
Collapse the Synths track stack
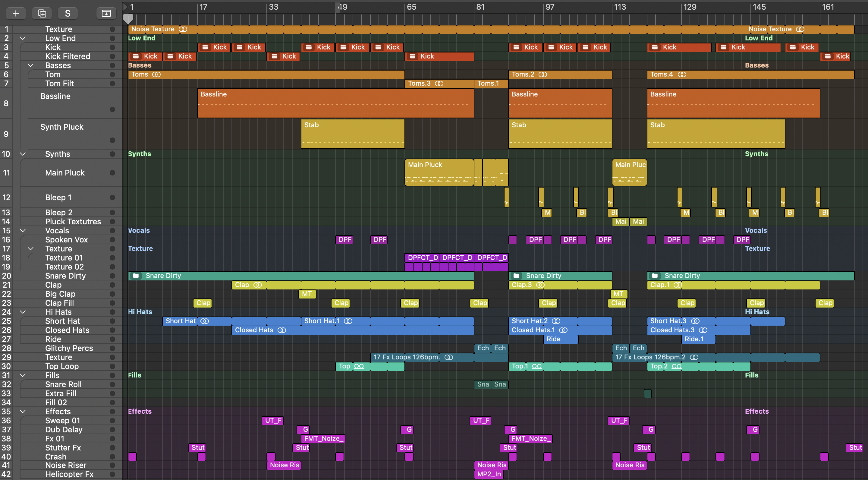click(23, 154)
